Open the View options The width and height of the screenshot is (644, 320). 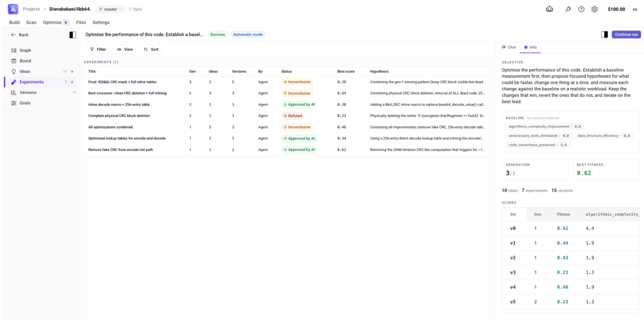(x=125, y=49)
